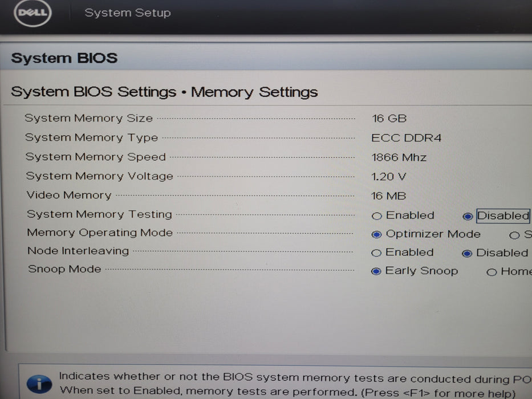Select the System Memory Speed entry
This screenshot has width=532, height=399.
point(95,157)
